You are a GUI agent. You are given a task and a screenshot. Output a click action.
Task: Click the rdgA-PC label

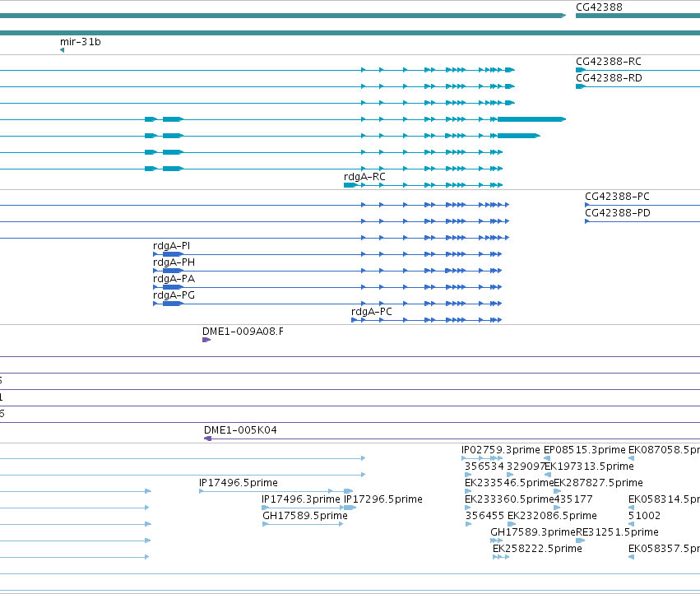372,312
